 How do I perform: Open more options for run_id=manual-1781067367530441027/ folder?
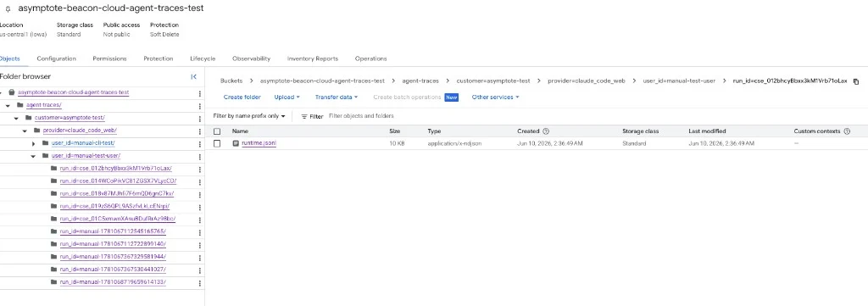pyautogui.click(x=200, y=270)
